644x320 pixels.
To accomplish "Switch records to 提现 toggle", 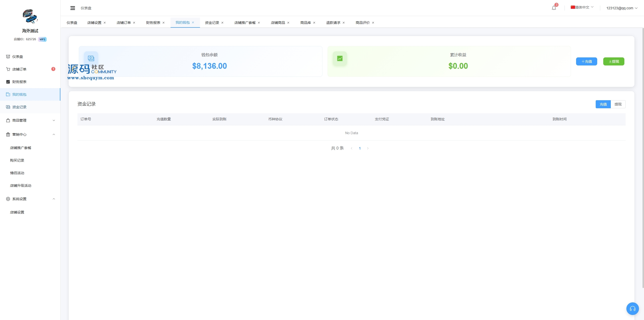I will click(x=618, y=104).
